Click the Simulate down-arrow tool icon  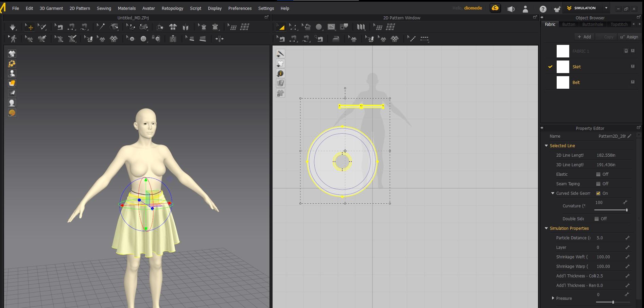tap(13, 27)
